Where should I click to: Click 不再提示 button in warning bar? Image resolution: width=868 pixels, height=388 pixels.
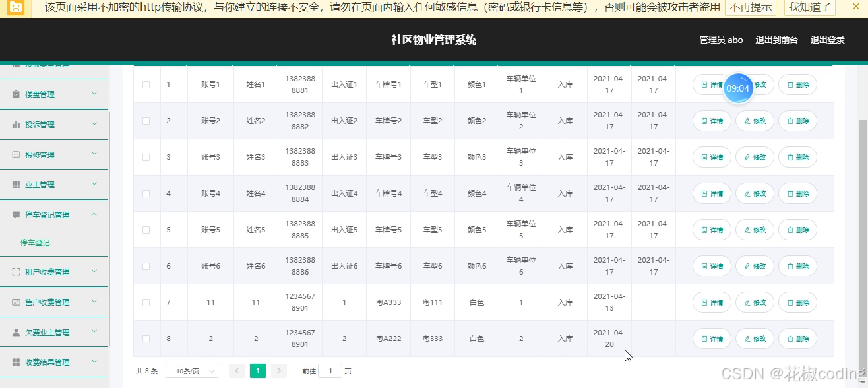[751, 7]
